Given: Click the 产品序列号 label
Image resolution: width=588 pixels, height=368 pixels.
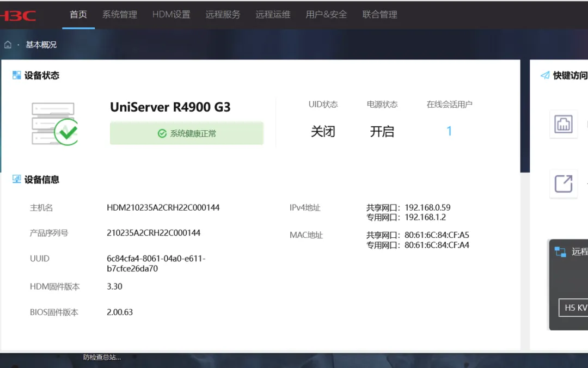Looking at the screenshot, I should 49,233.
